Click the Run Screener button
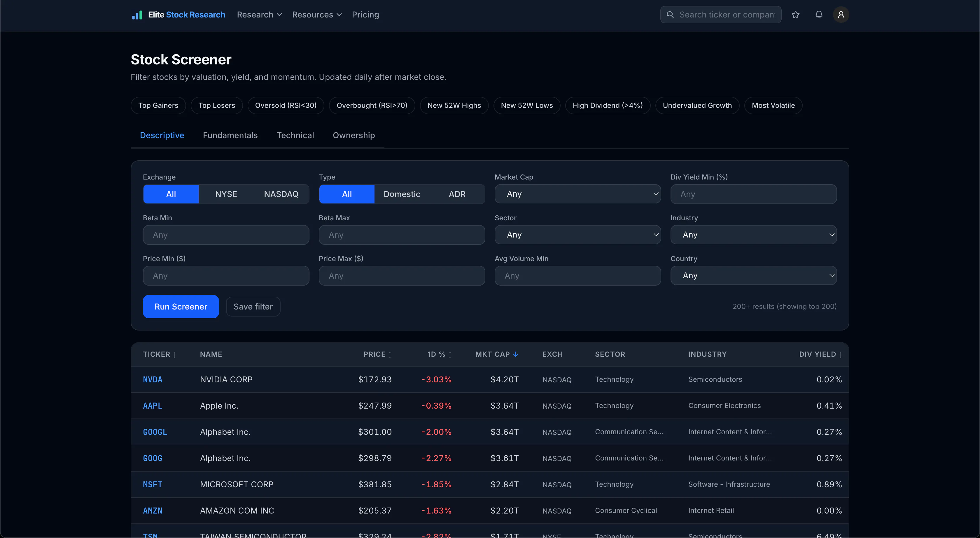The height and width of the screenshot is (538, 980). (x=181, y=307)
